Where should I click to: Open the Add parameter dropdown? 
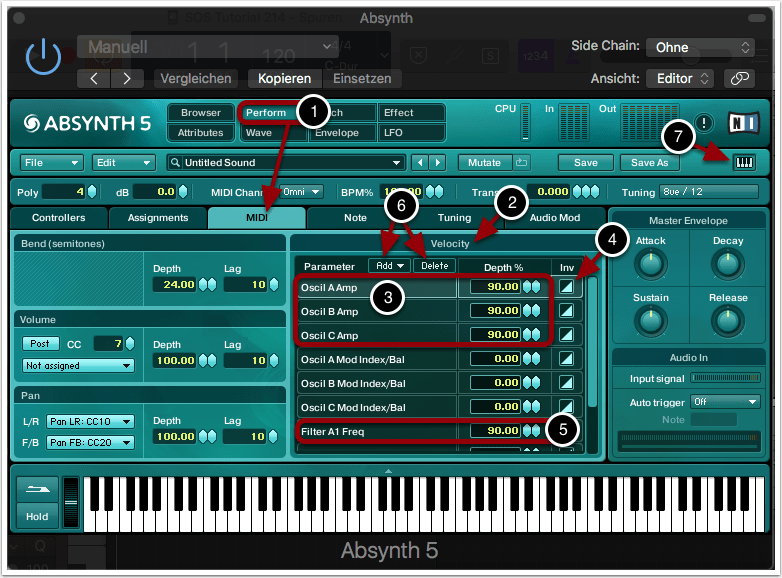coord(390,266)
